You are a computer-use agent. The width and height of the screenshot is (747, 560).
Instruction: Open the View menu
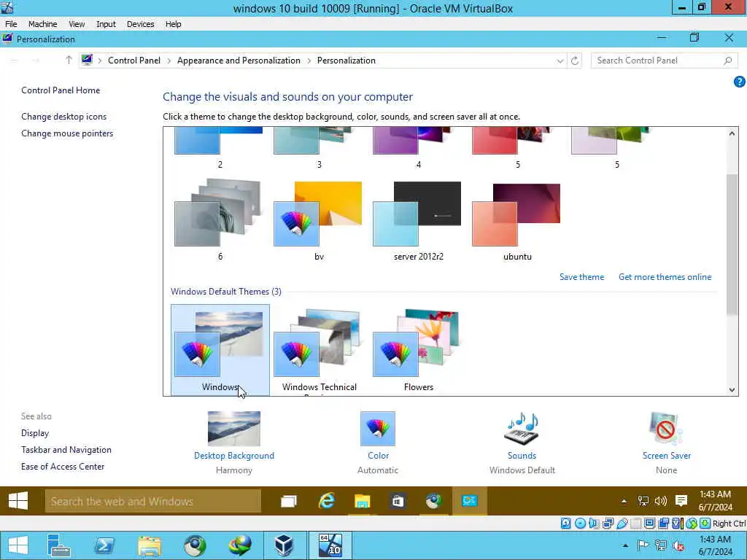[77, 24]
